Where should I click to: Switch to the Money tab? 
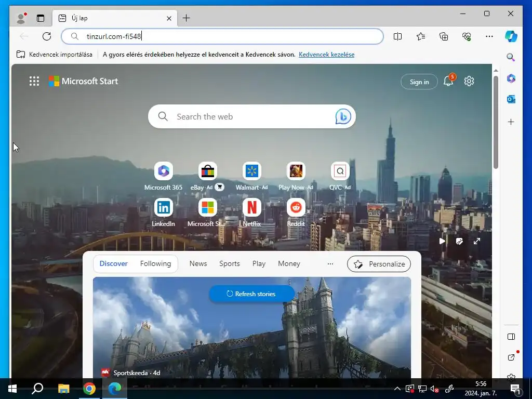[289, 263]
